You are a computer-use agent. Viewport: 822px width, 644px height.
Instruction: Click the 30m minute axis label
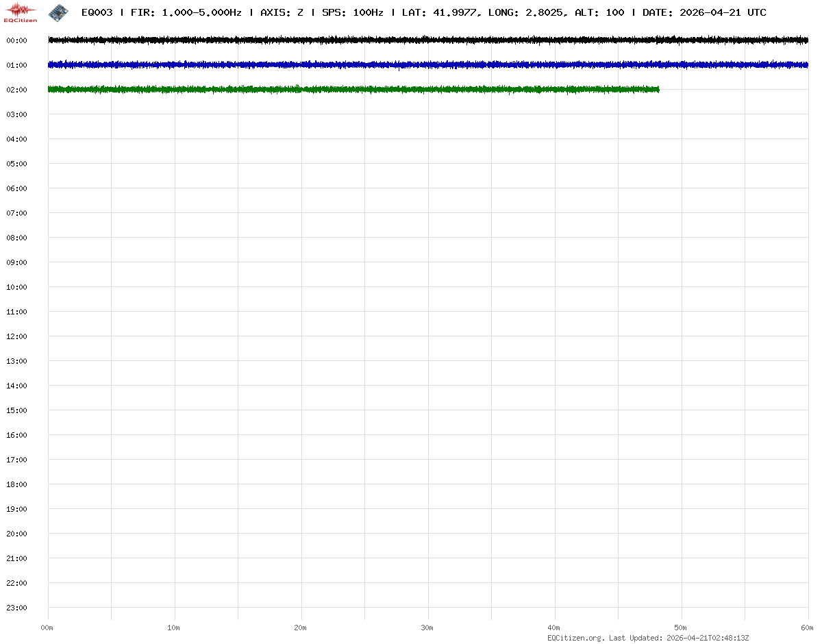tap(427, 628)
